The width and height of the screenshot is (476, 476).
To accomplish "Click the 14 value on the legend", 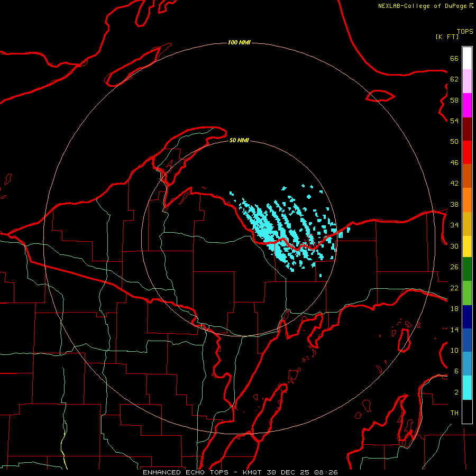I will tap(454, 329).
